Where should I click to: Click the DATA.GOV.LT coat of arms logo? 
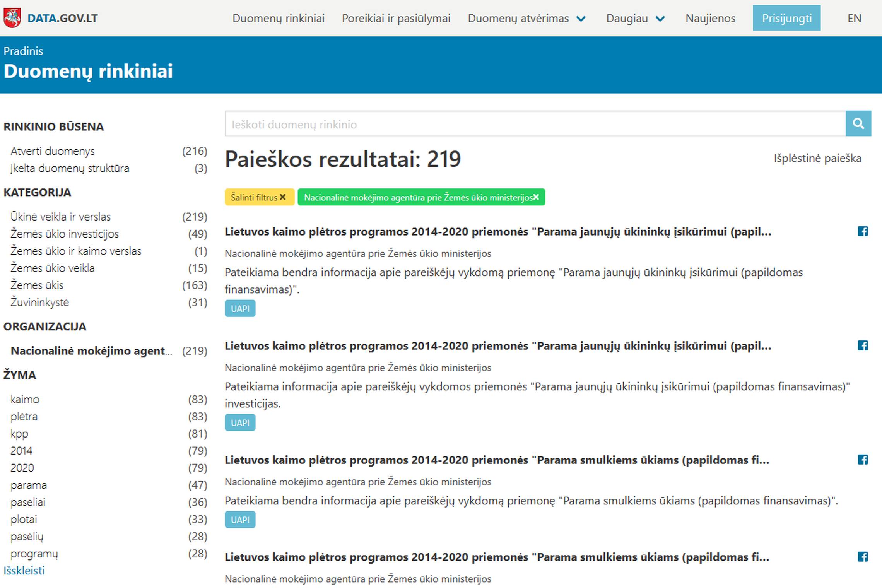coord(12,18)
